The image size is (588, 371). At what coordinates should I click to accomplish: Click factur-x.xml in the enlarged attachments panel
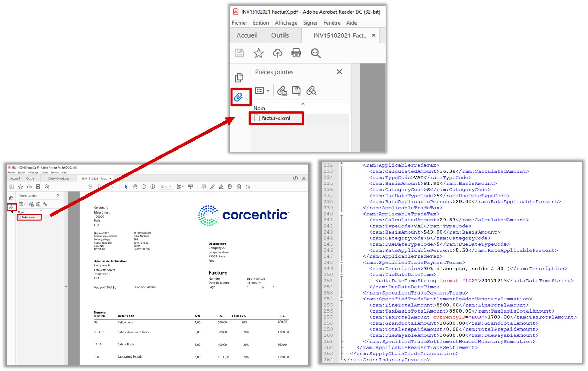point(276,118)
